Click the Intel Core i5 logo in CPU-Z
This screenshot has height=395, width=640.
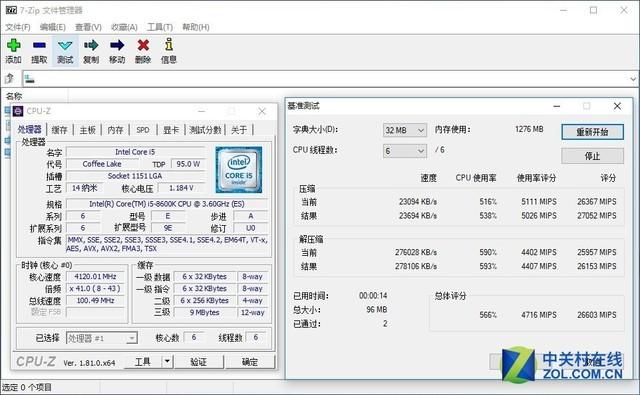(x=239, y=170)
